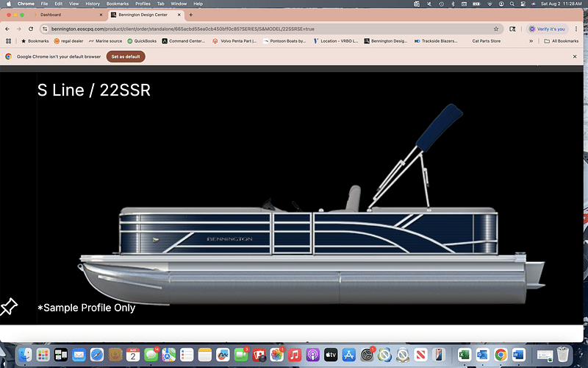Open Spotlight search in the menu bar
This screenshot has width=588, height=368.
point(512,4)
